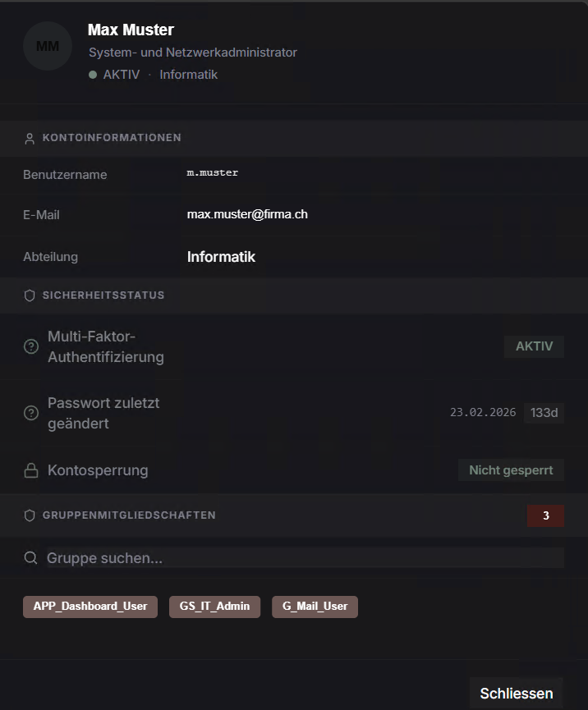Click the Sicherheitsstatus shield icon
Screen dimensions: 588x710
(x=30, y=295)
